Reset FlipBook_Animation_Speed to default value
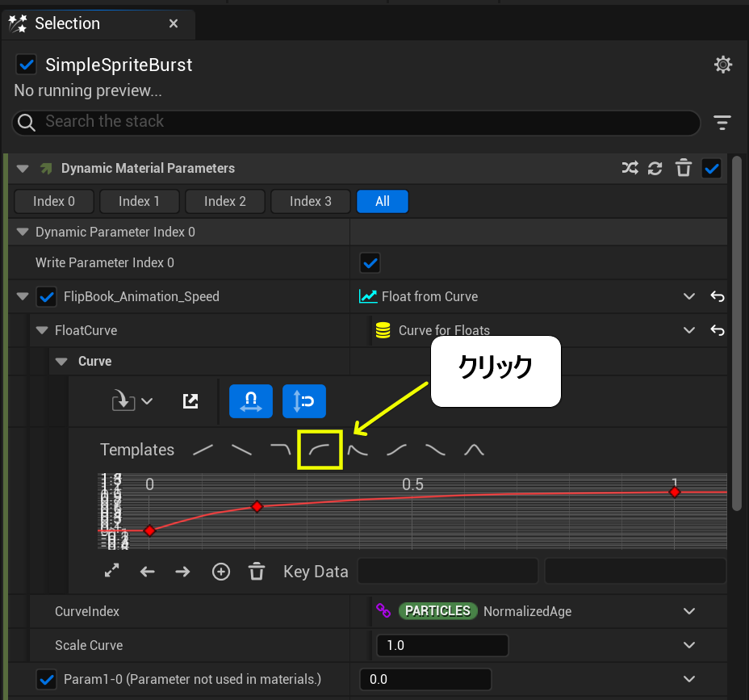The image size is (749, 700). pyautogui.click(x=717, y=296)
